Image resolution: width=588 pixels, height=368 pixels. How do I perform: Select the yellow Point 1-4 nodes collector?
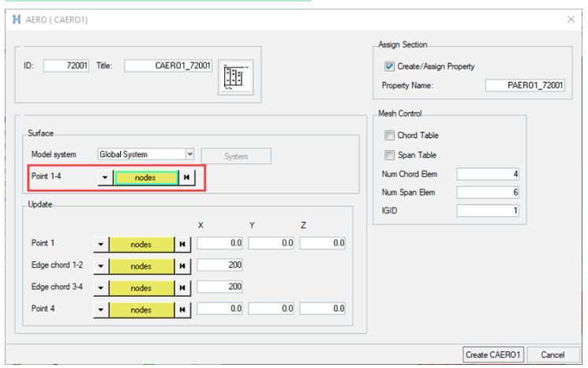146,178
